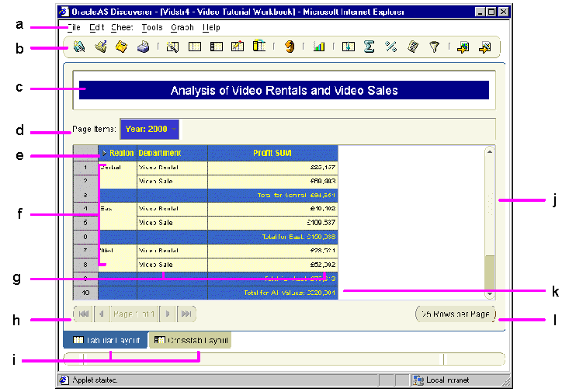The width and height of the screenshot is (569, 392).
Task: Click the bar chart graph icon
Action: click(318, 47)
